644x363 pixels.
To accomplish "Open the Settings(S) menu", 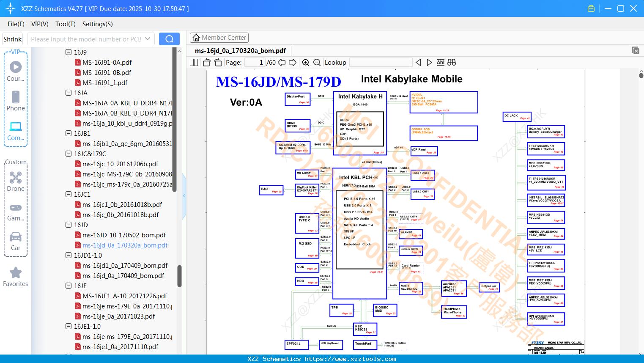I will [x=98, y=24].
